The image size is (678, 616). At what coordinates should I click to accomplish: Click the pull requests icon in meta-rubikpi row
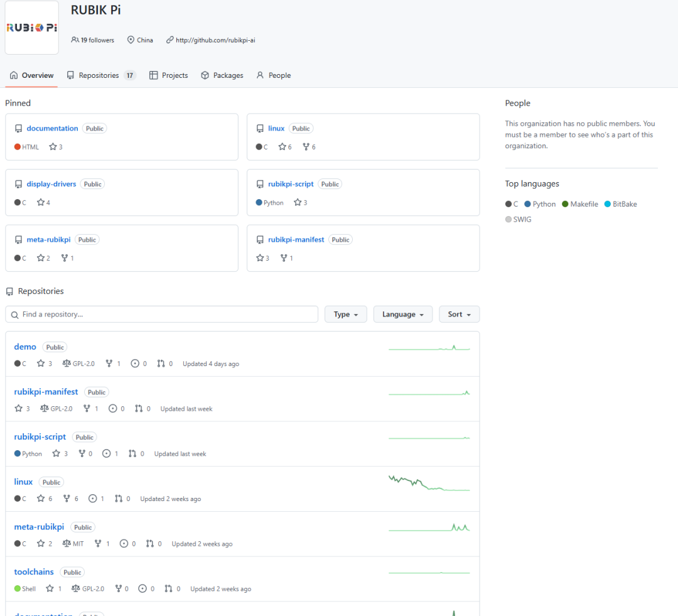coord(149,543)
